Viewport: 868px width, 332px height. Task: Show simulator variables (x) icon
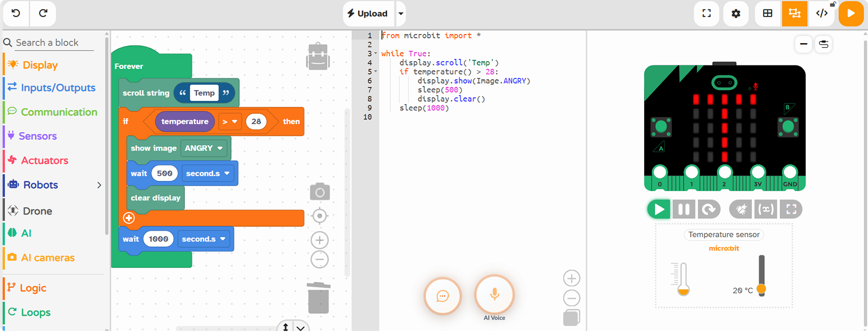[766, 209]
